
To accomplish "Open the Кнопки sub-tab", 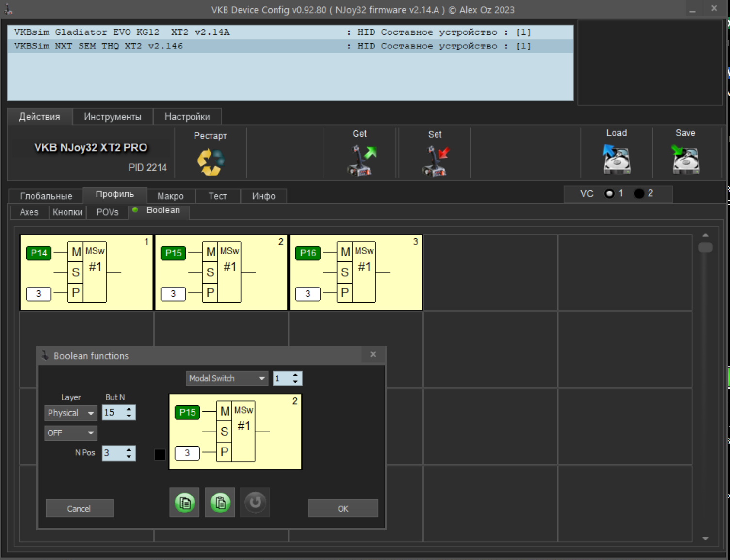I will point(67,212).
